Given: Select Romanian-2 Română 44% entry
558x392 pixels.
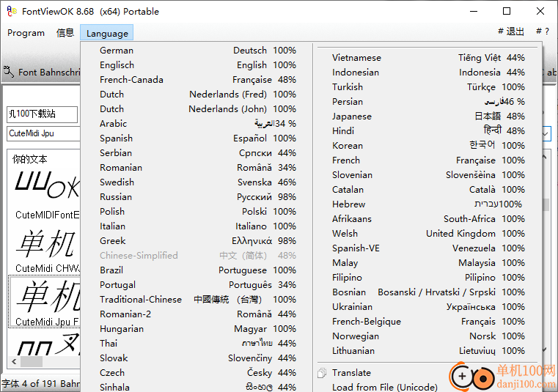Looking at the screenshot, I should click(197, 314).
